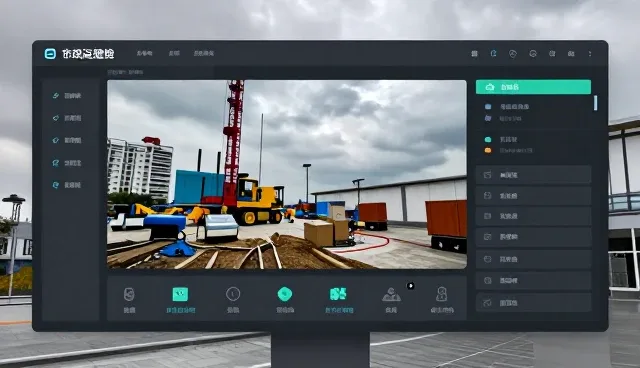640x368 pixels.
Task: Select the orange-dot entry in the right panel
Action: point(509,151)
